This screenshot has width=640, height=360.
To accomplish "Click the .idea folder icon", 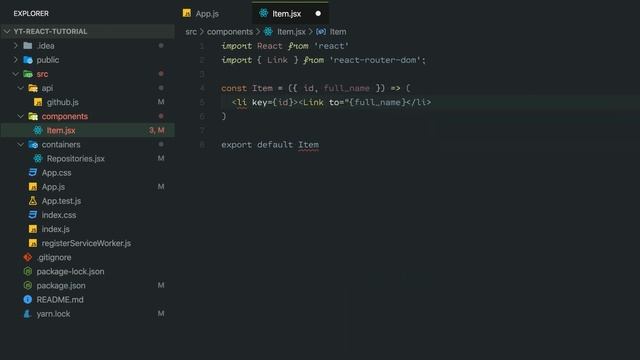I will (28, 45).
